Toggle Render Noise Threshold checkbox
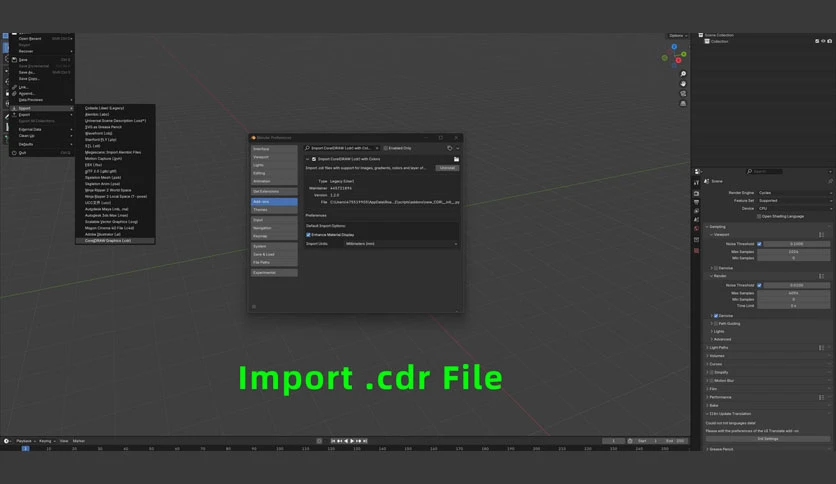Viewport: 836px width, 484px height. pyautogui.click(x=759, y=285)
